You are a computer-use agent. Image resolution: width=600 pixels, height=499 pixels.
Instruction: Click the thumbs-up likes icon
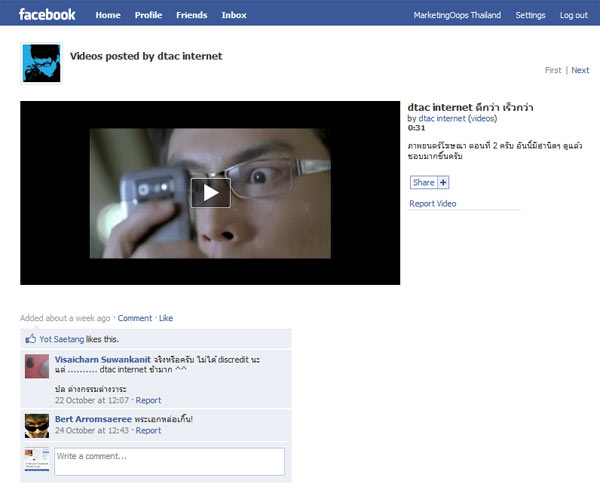(x=31, y=339)
